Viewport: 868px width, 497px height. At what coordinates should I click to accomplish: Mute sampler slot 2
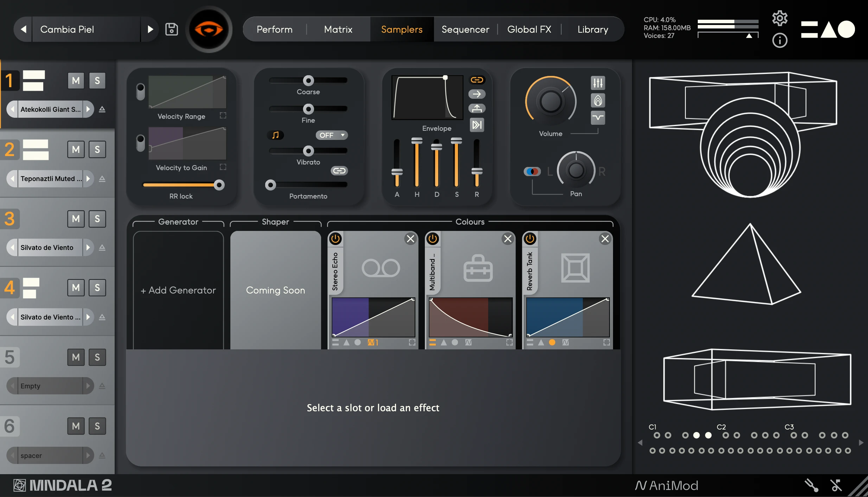[x=76, y=150]
